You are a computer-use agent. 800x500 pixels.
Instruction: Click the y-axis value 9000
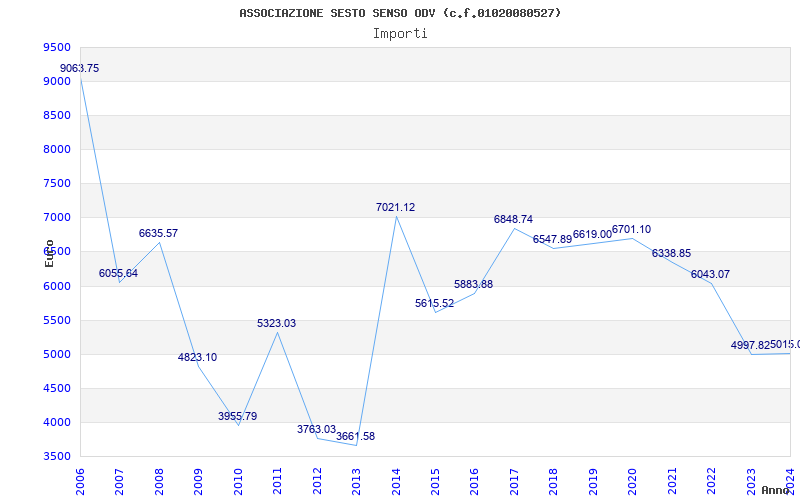click(x=57, y=82)
